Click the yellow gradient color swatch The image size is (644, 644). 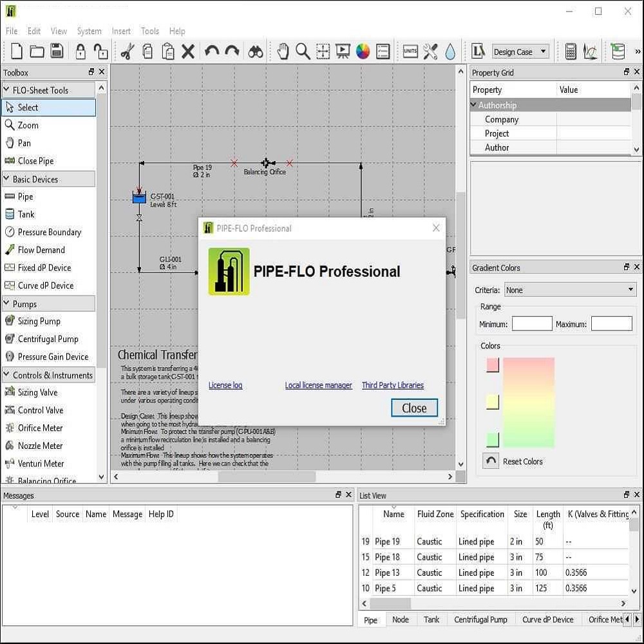tap(493, 402)
